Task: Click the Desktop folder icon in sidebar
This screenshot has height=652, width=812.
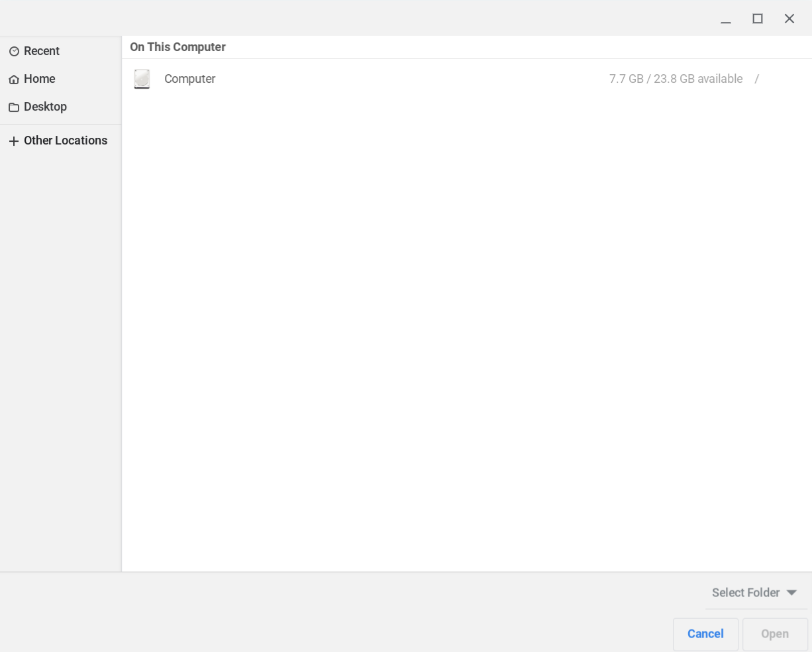Action: [x=15, y=107]
